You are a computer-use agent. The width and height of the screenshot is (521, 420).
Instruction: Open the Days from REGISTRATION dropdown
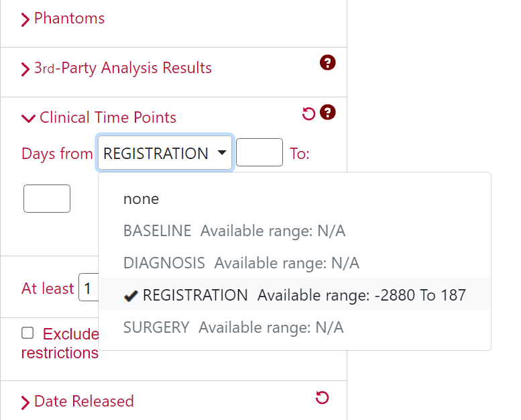click(165, 153)
